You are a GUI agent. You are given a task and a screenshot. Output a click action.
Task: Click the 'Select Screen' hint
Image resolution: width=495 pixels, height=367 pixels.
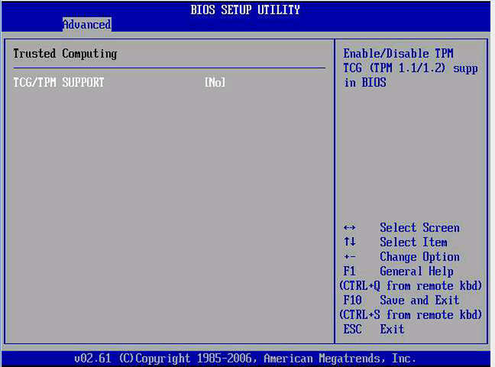(x=420, y=228)
